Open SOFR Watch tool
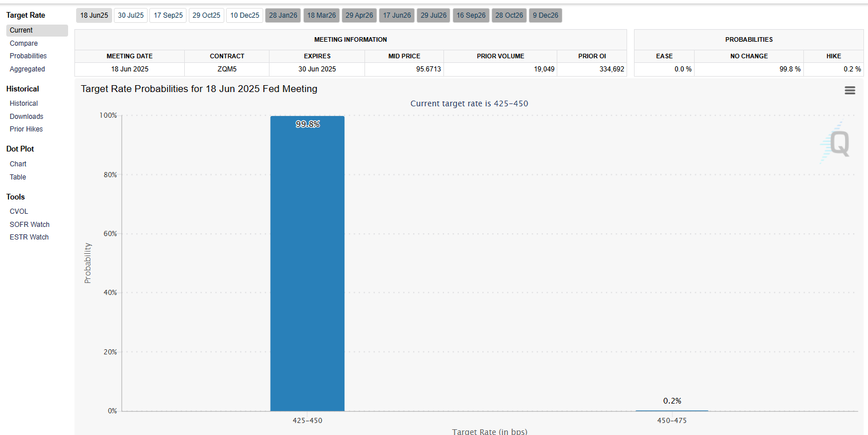This screenshot has width=868, height=435. [29, 225]
